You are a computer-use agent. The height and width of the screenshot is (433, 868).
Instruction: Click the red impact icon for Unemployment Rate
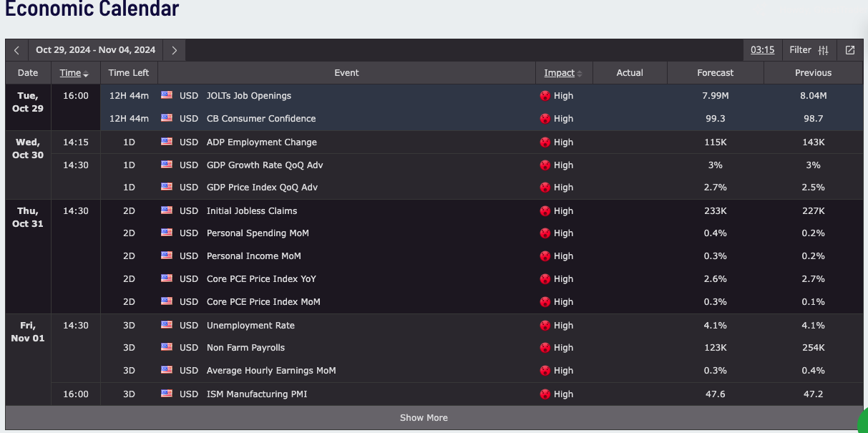click(545, 326)
